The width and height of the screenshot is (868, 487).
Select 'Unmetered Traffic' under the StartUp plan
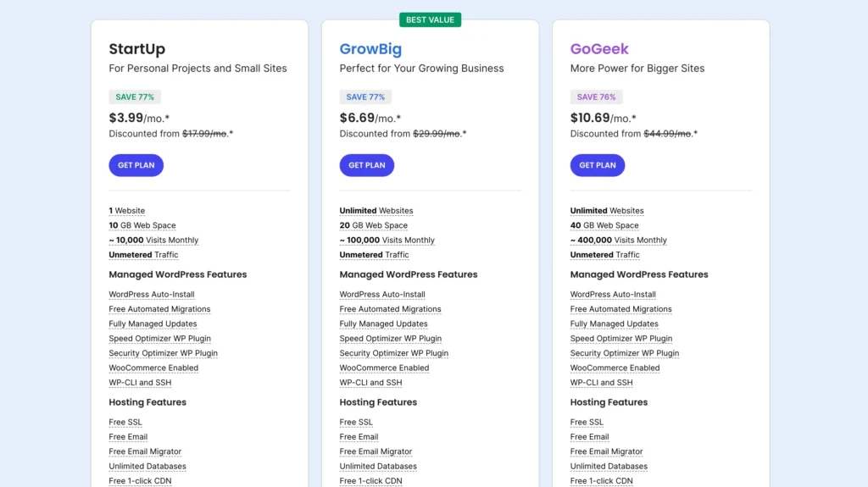[x=143, y=255]
